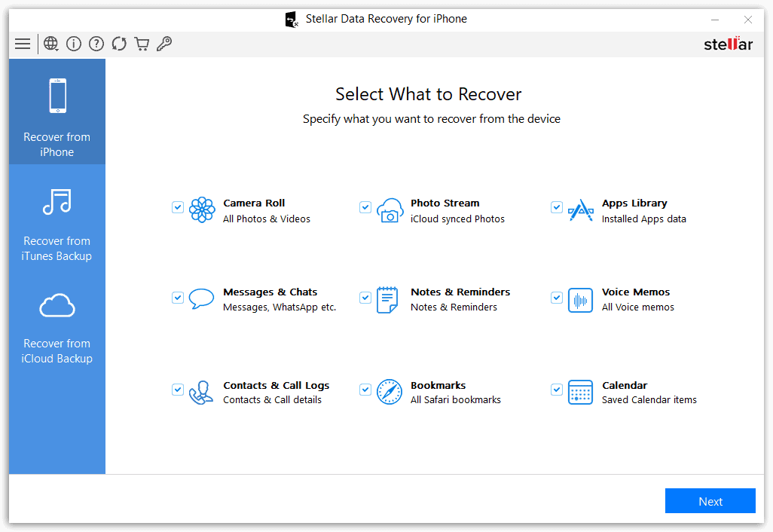Click the Calendar label
Viewport: 773px width, 532px height.
tap(625, 385)
